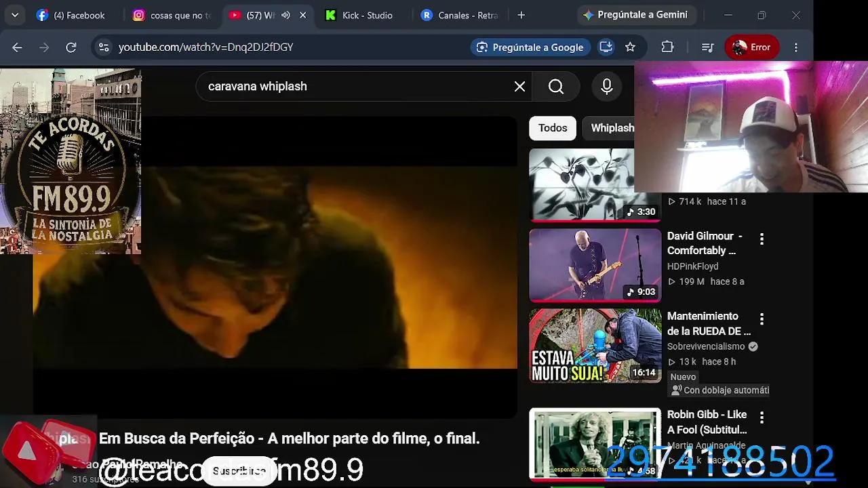Clear the YouTube search text
This screenshot has width=868, height=488.
pos(519,87)
